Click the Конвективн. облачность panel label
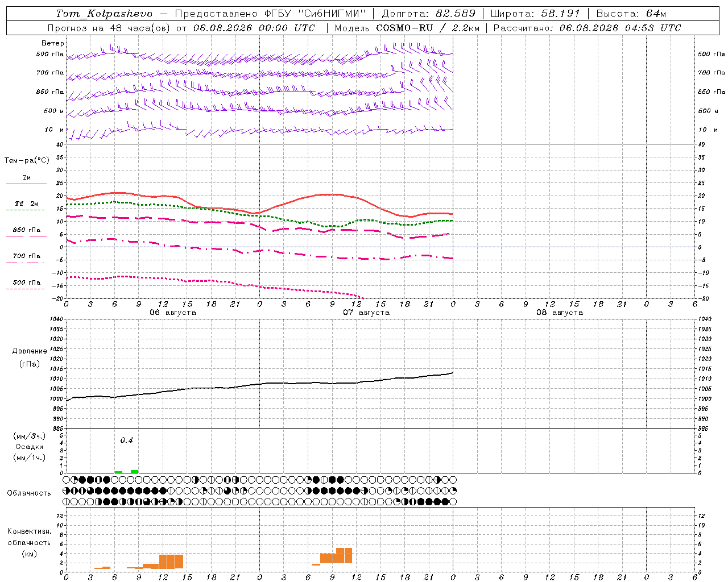 29,537
